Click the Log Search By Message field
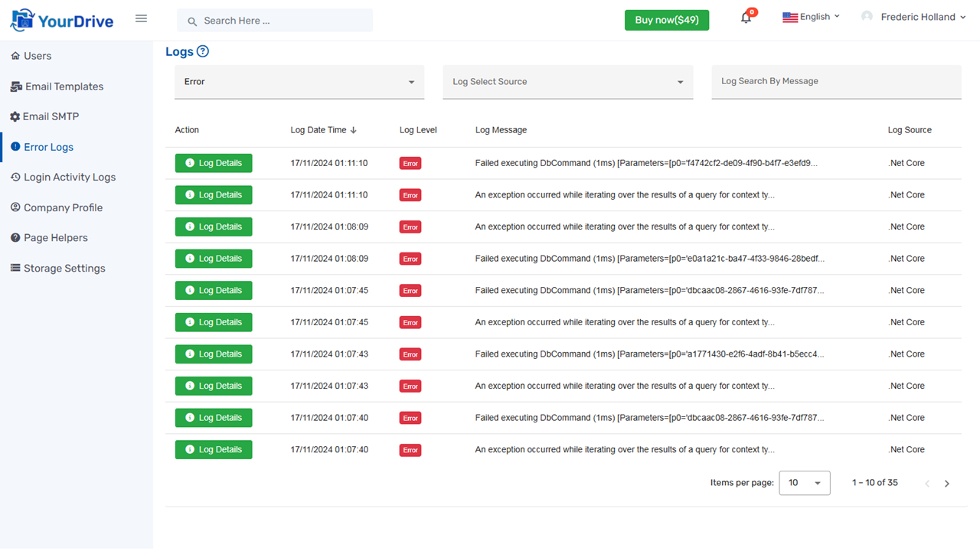980x551 pixels. click(x=836, y=82)
